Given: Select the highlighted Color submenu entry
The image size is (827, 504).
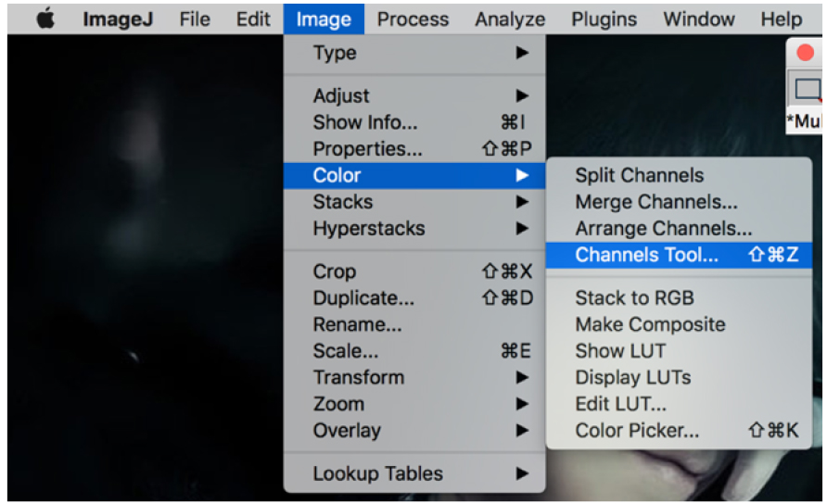Looking at the screenshot, I should point(414,175).
